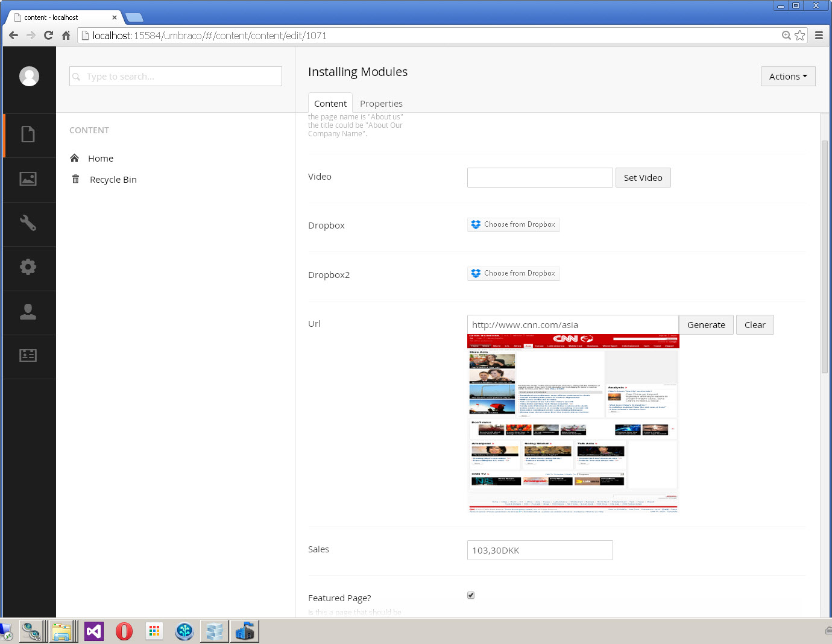Image resolution: width=832 pixels, height=644 pixels.
Task: Click the search magnifier icon
Action: point(77,77)
